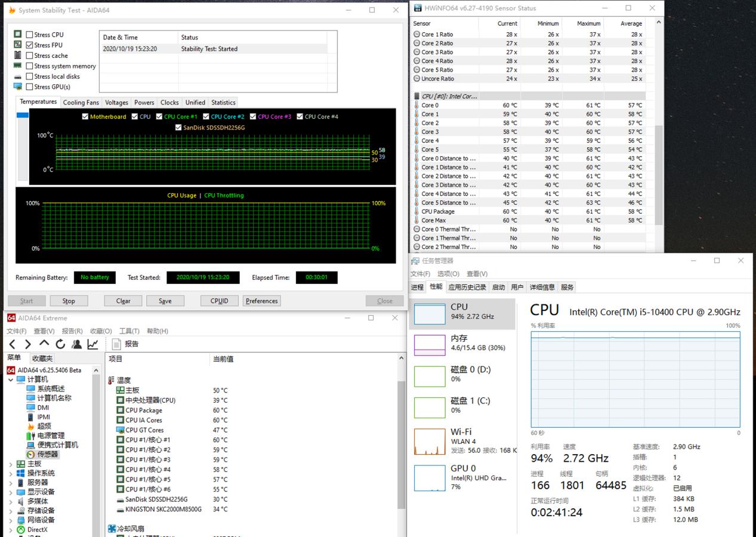Image resolution: width=756 pixels, height=537 pixels.
Task: Go up one level with the Up arrow icon
Action: (44, 344)
